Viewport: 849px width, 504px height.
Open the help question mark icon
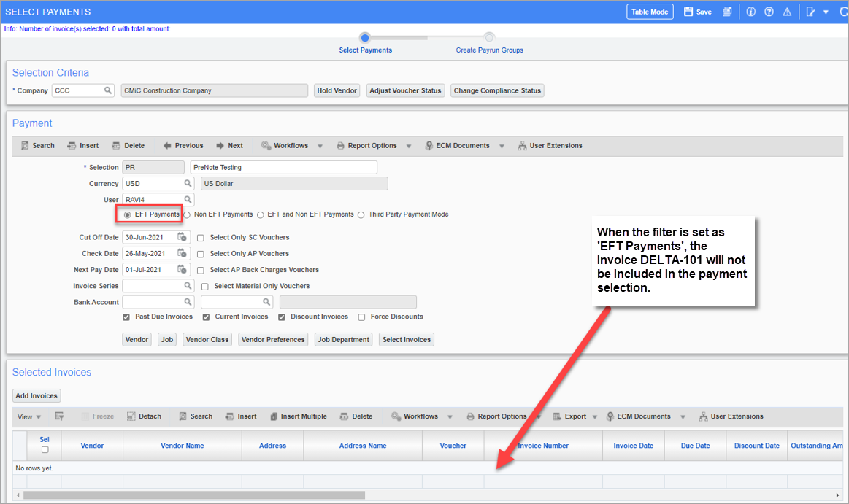769,12
